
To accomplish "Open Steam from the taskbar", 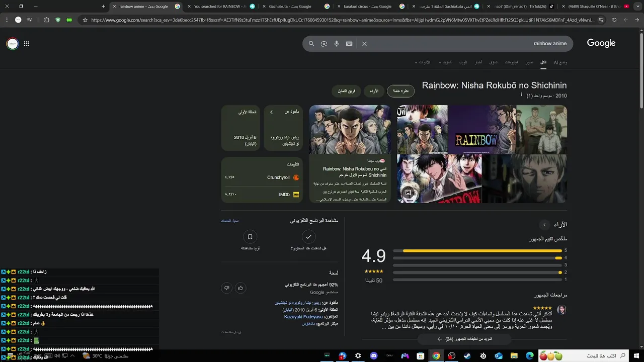I will coord(467,356).
